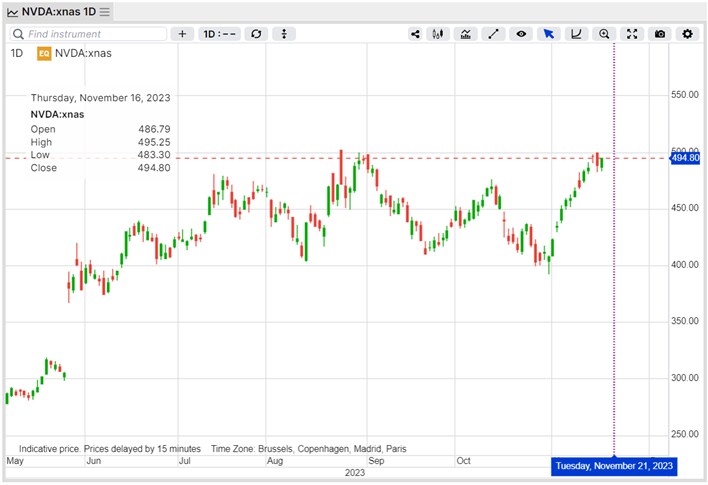Open hamburger menu beside NVDA:xnas 1D
Image resolution: width=708 pixels, height=485 pixels.
point(105,12)
